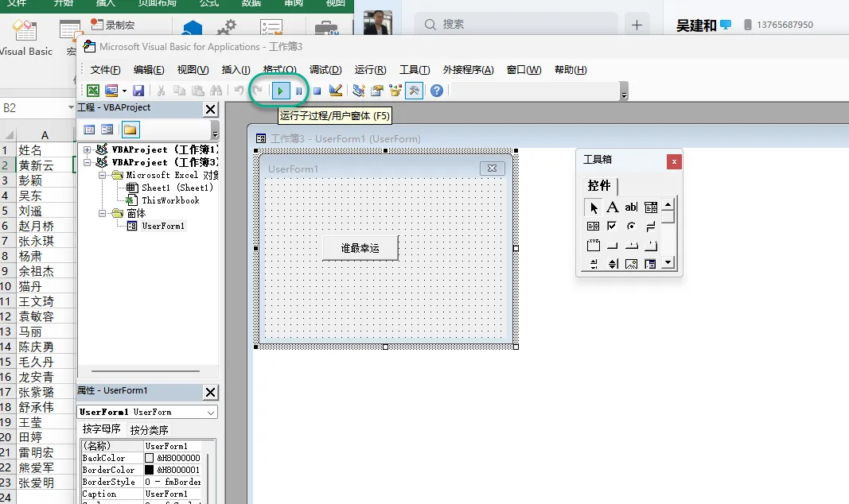This screenshot has height=504, width=849.
Task: Click Toolbox scroll down arrow
Action: (x=668, y=263)
